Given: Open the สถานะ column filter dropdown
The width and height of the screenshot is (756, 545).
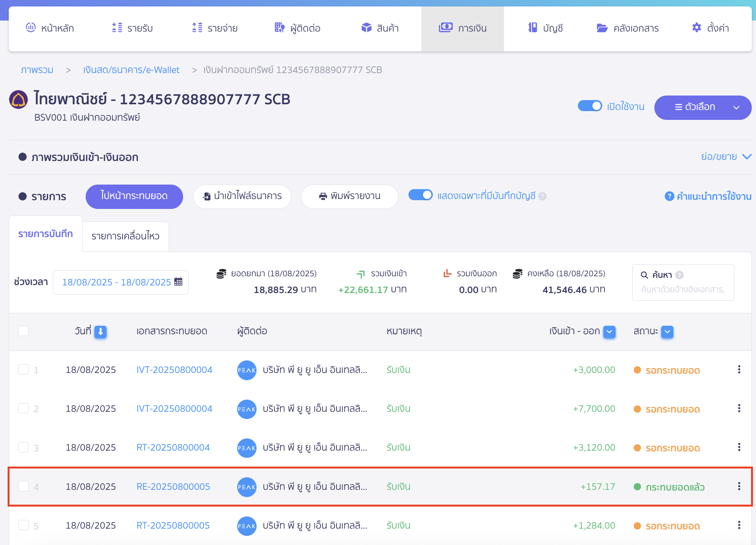Looking at the screenshot, I should (667, 331).
